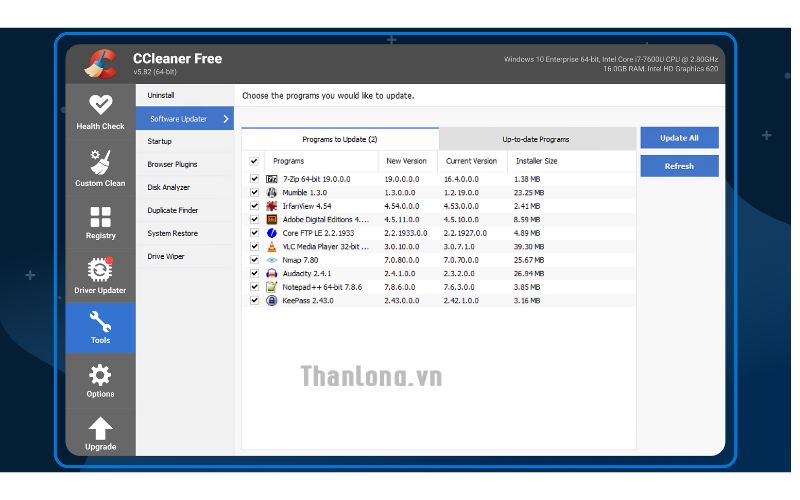Toggle the select-all checkbox in table header
This screenshot has width=800, height=500.
tap(254, 161)
